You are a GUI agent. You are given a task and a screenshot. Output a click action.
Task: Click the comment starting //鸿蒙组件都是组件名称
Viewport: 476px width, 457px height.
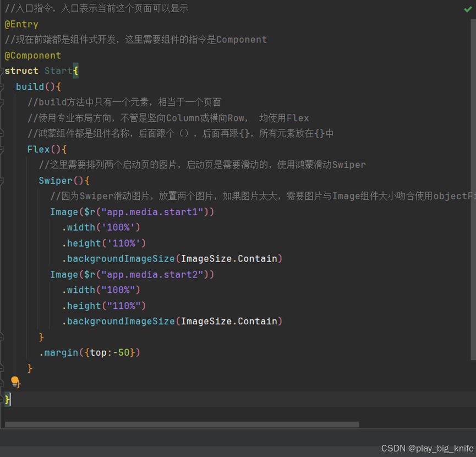[x=180, y=134]
